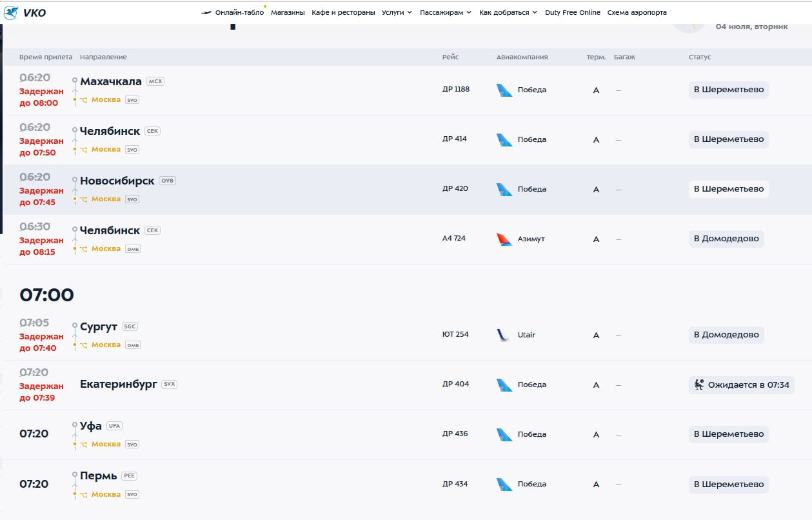Expand the Пассажирам dropdown menu
Image resolution: width=812 pixels, height=520 pixels.
(446, 12)
